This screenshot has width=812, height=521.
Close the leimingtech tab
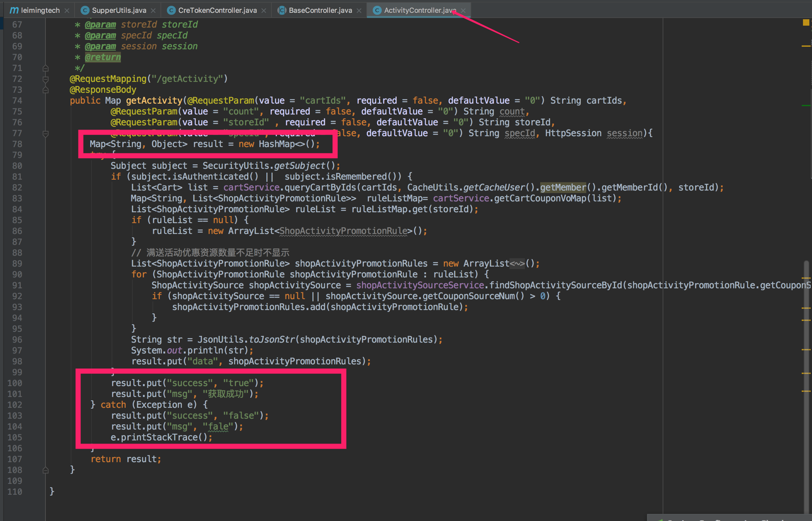(67, 10)
